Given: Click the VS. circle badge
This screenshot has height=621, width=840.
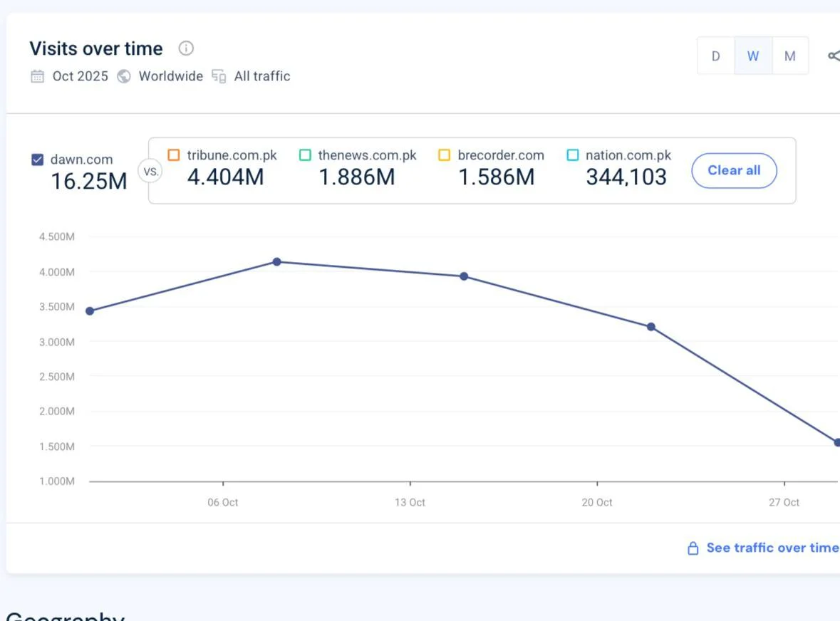Looking at the screenshot, I should coord(150,172).
